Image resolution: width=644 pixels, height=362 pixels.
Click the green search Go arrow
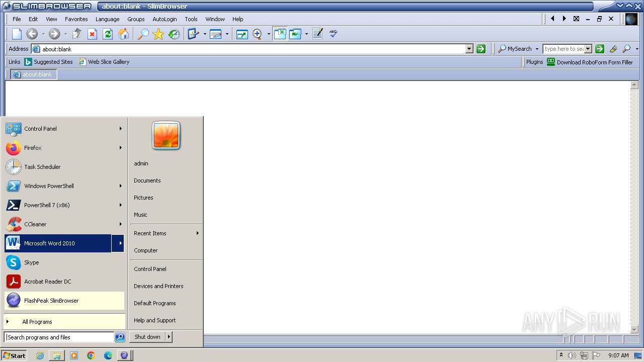pos(600,49)
